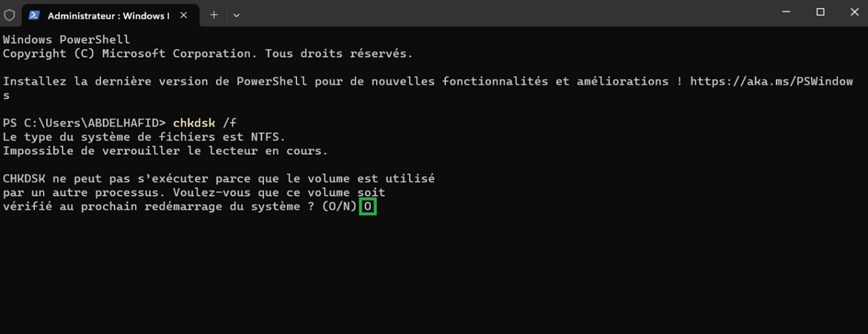Click the Copyright Microsoft Corporation line

(x=208, y=54)
